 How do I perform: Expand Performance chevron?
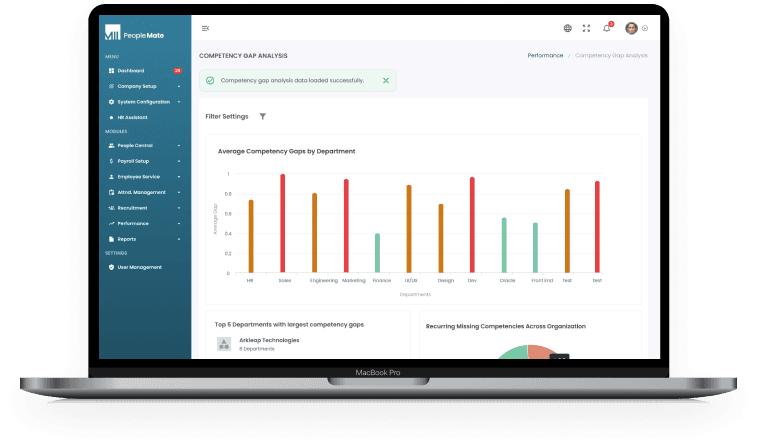(x=179, y=224)
